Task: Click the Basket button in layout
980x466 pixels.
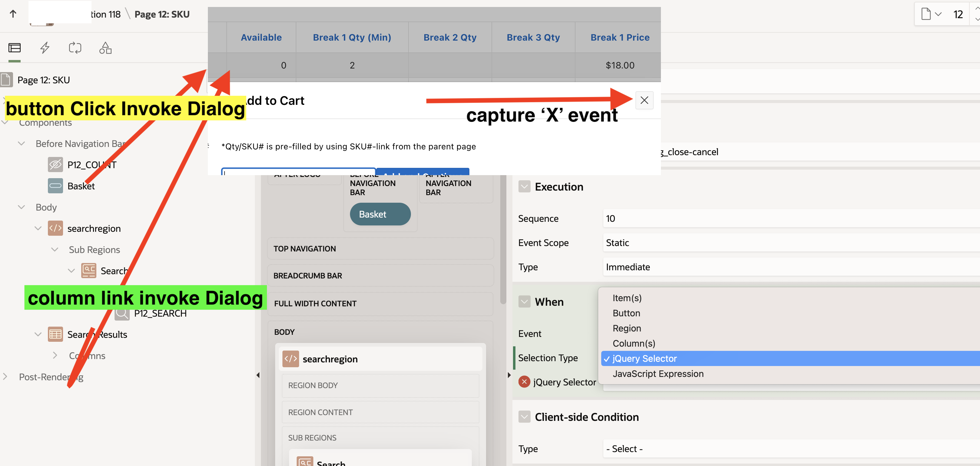Action: 380,214
